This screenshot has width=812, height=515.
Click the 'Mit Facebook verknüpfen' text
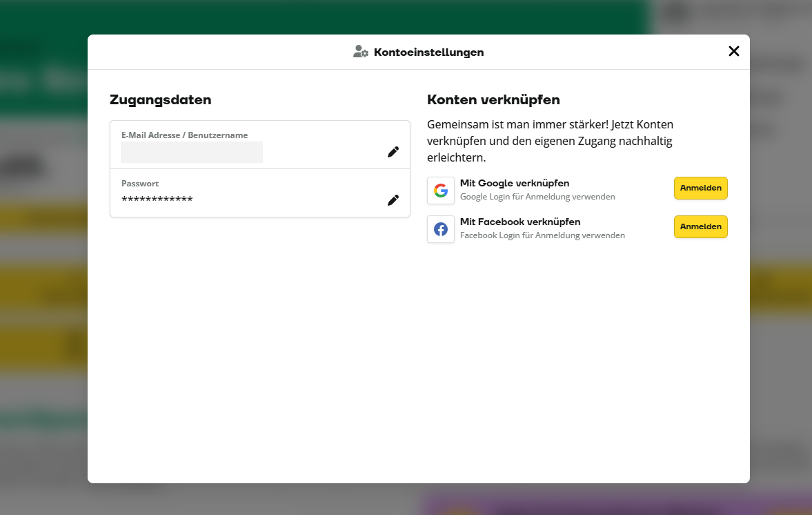coord(520,222)
